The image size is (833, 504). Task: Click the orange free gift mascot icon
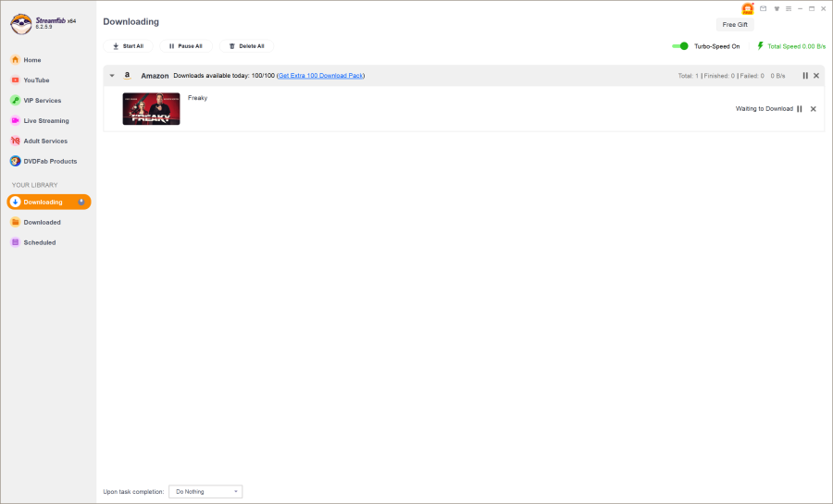point(748,8)
